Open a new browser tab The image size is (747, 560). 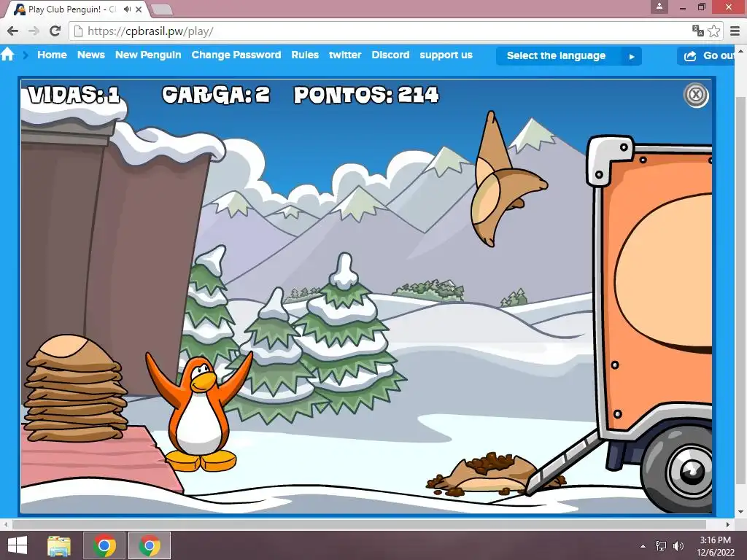tap(161, 9)
